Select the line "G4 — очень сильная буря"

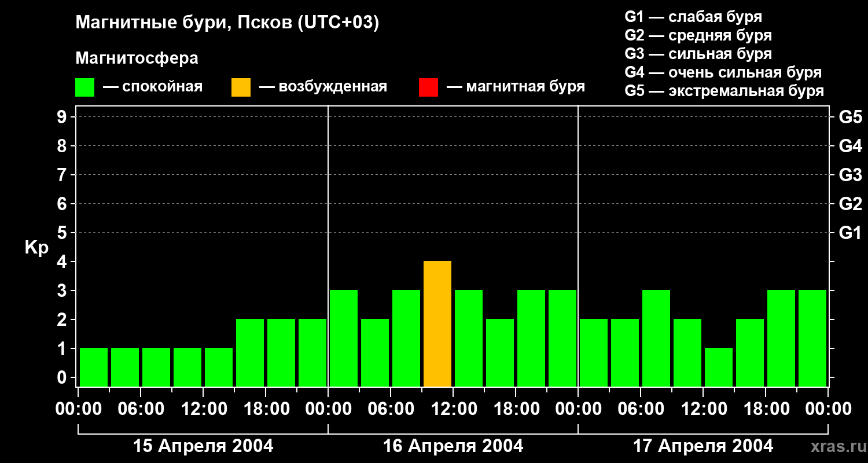[x=723, y=72]
